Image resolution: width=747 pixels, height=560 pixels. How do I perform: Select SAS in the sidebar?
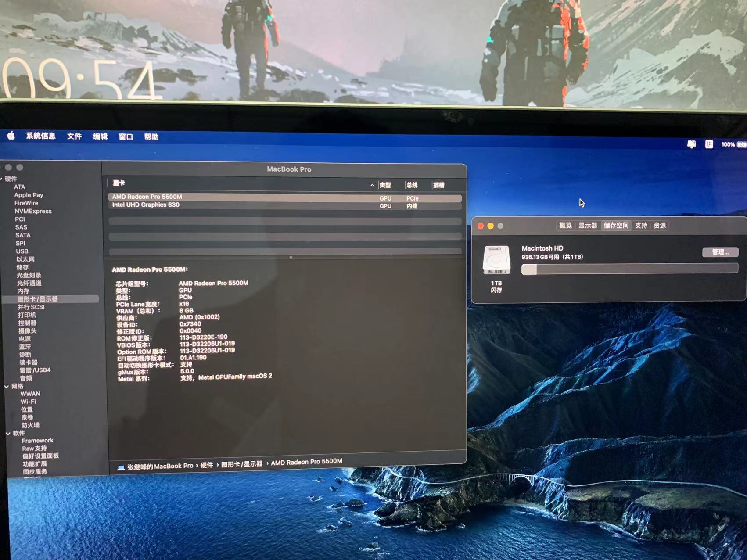coord(21,227)
